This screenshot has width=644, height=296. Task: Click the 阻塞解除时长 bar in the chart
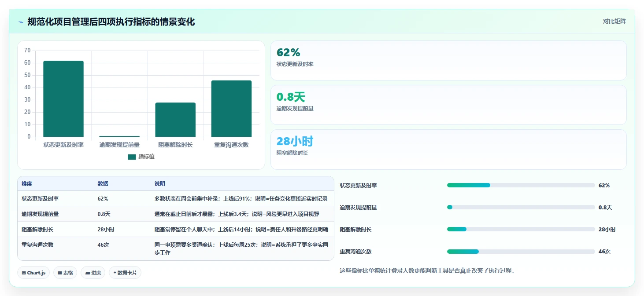click(x=175, y=120)
